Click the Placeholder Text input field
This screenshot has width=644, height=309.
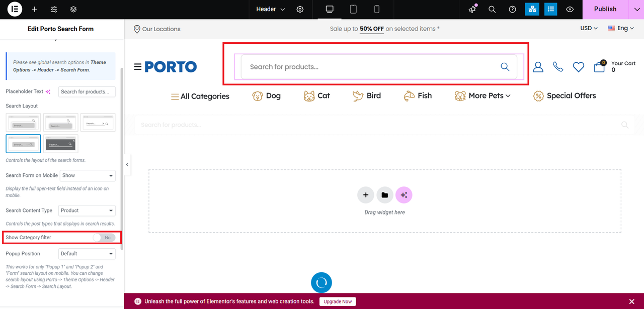(x=87, y=92)
